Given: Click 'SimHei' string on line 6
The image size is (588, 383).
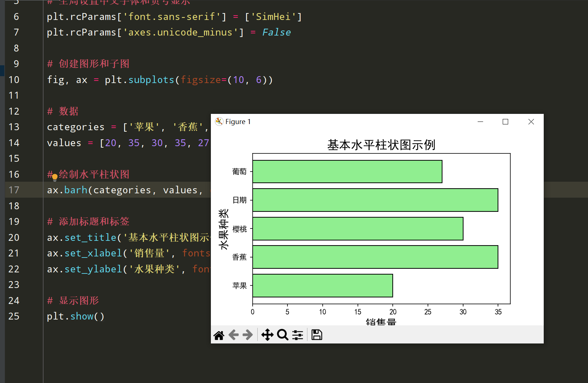Looking at the screenshot, I should pyautogui.click(x=273, y=17).
